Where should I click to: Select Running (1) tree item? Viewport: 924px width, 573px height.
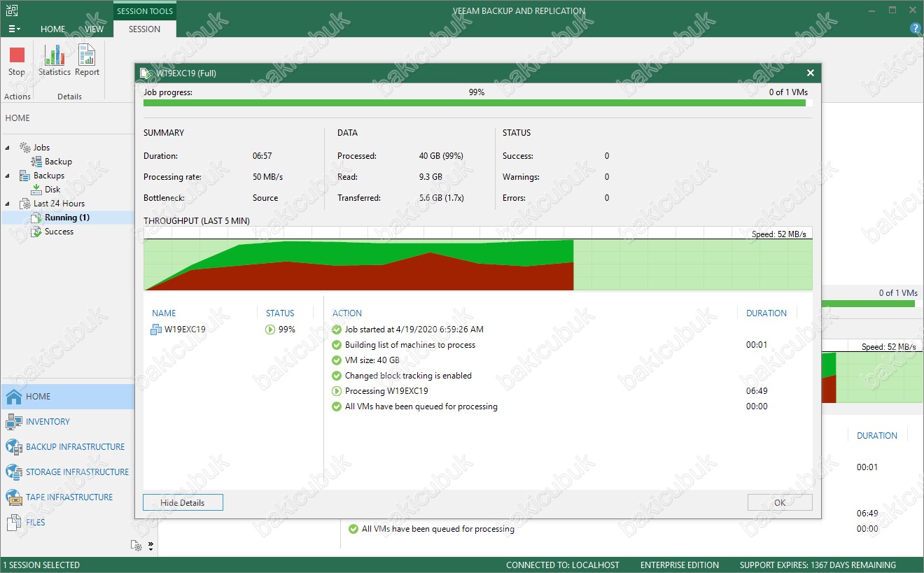[67, 218]
